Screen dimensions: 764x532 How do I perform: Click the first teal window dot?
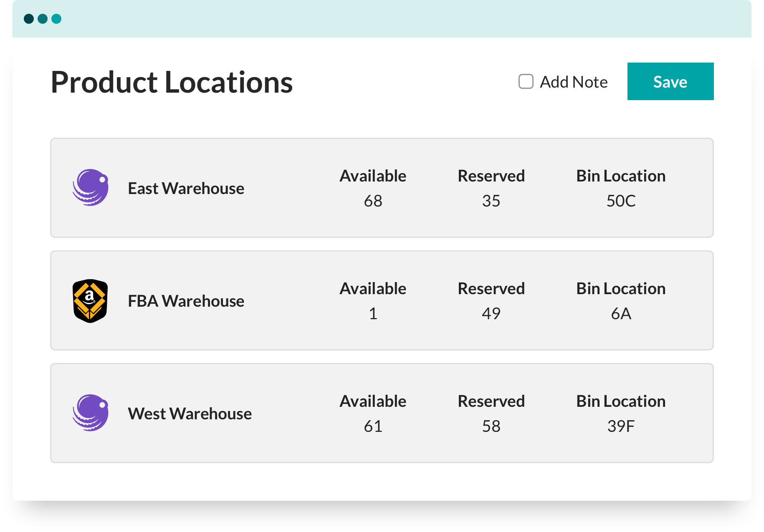click(x=29, y=18)
